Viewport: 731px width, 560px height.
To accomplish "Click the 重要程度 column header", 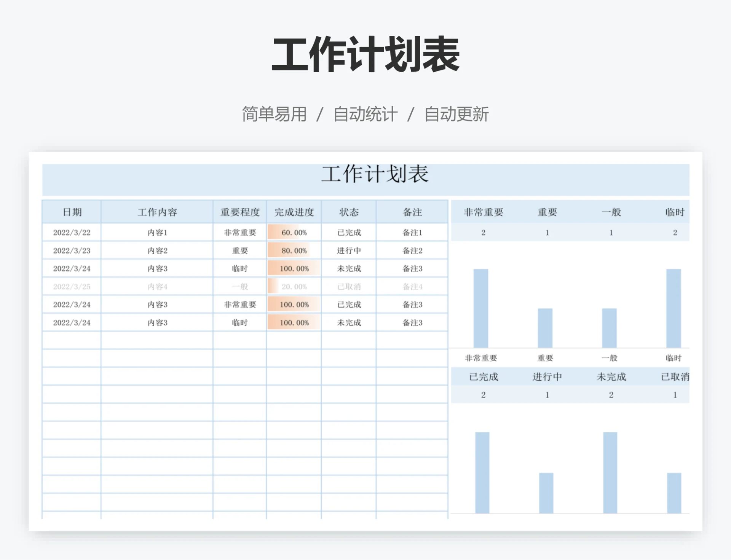I will pyautogui.click(x=239, y=212).
